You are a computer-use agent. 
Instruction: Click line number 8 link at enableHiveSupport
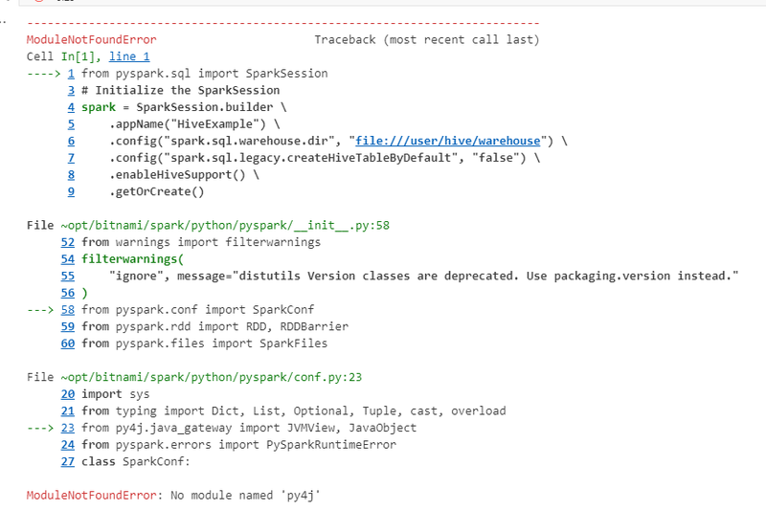click(71, 175)
